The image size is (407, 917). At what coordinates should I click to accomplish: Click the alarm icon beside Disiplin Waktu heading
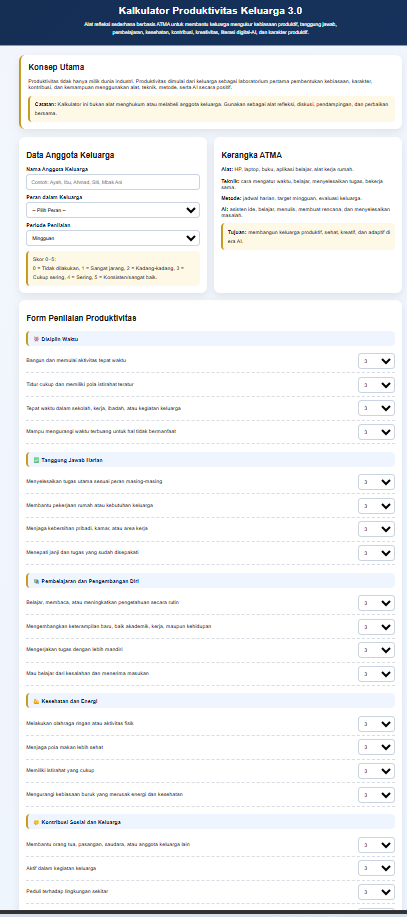tap(37, 339)
